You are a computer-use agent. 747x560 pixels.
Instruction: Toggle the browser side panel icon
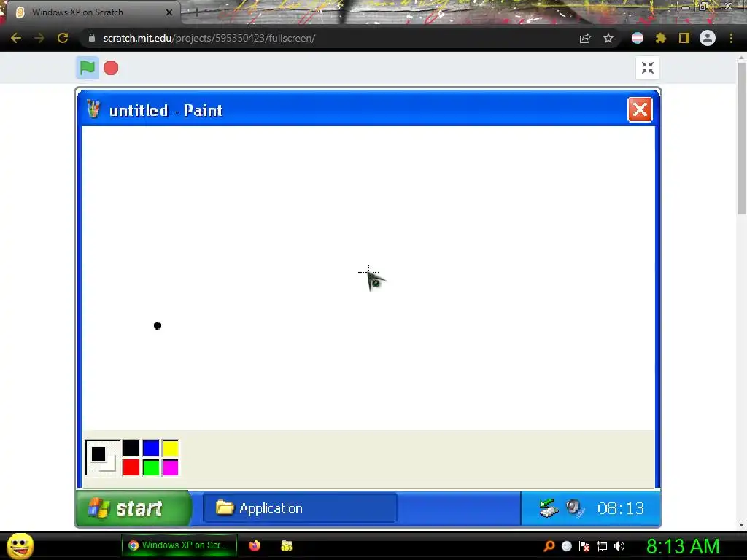[x=684, y=38]
